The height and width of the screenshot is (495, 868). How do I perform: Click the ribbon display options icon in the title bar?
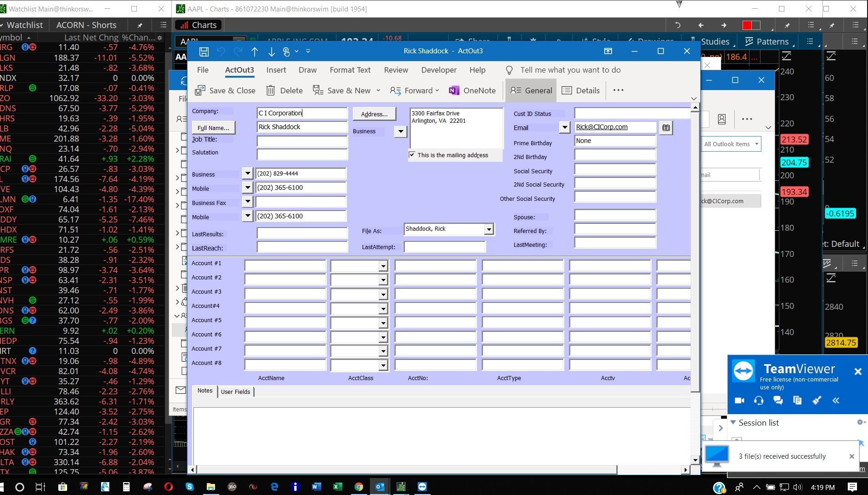click(x=608, y=51)
